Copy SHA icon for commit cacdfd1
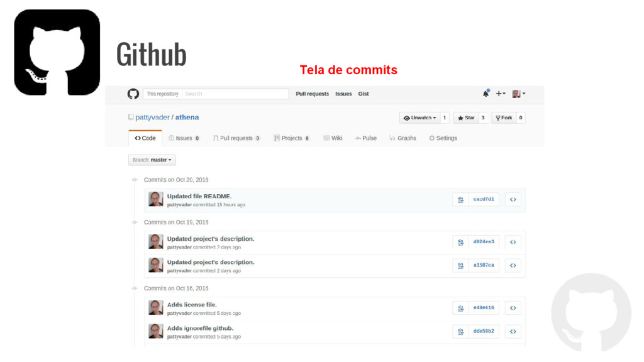Image resolution: width=644 pixels, height=362 pixels. (460, 199)
